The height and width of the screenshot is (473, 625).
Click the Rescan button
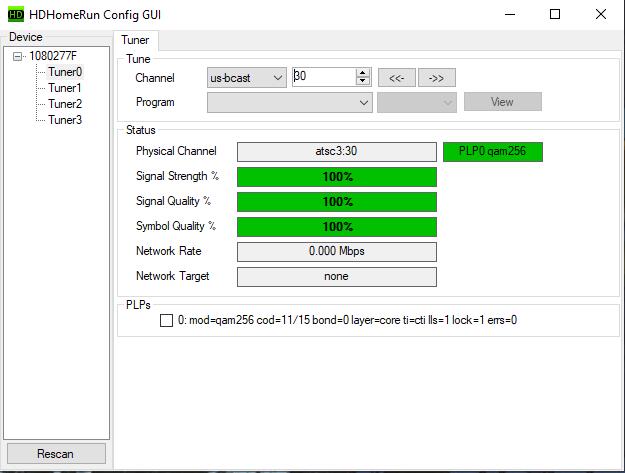click(x=56, y=453)
